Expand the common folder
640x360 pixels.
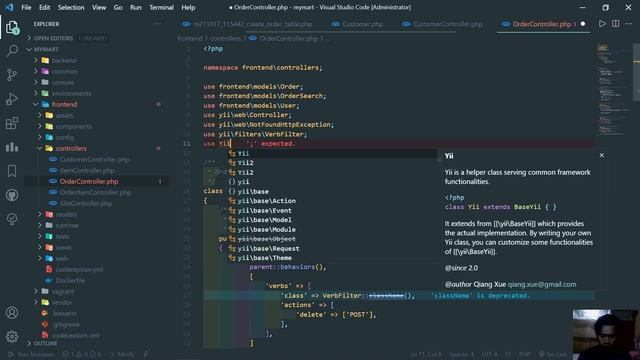click(64, 71)
